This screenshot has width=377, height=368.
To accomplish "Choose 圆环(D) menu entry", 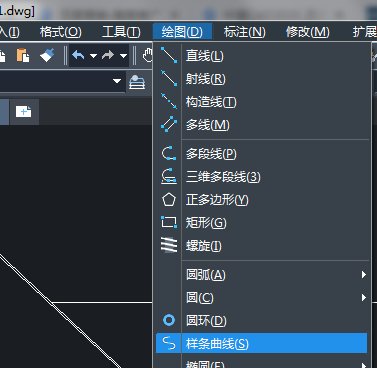I will [262, 320].
